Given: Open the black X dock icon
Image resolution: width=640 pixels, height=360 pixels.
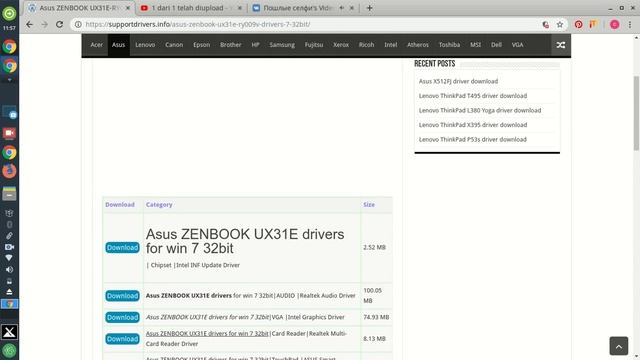Looking at the screenshot, I should coord(9,332).
